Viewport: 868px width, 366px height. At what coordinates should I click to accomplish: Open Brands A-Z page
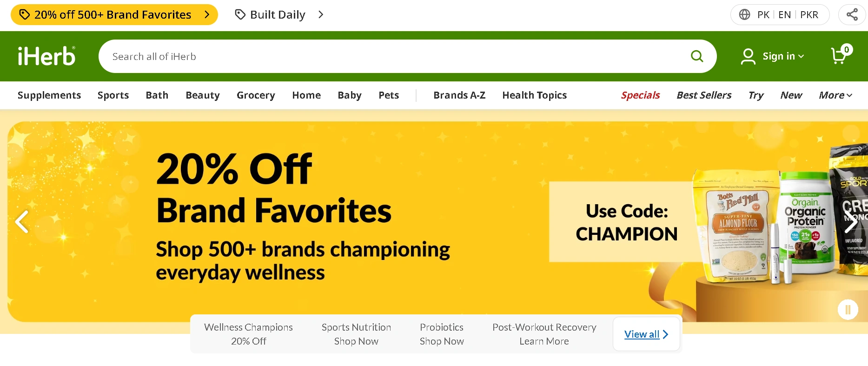click(x=459, y=95)
